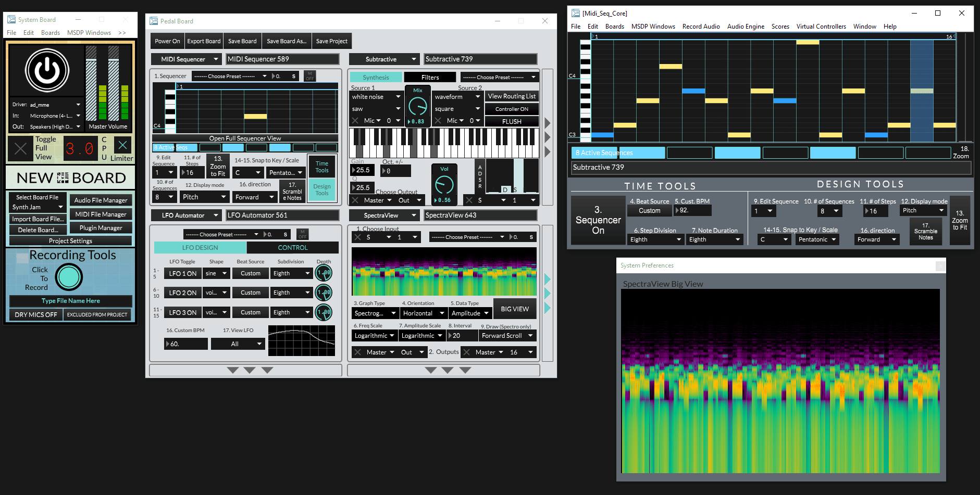Click the Toggle Full View X icon
The image size is (980, 495).
[21, 149]
